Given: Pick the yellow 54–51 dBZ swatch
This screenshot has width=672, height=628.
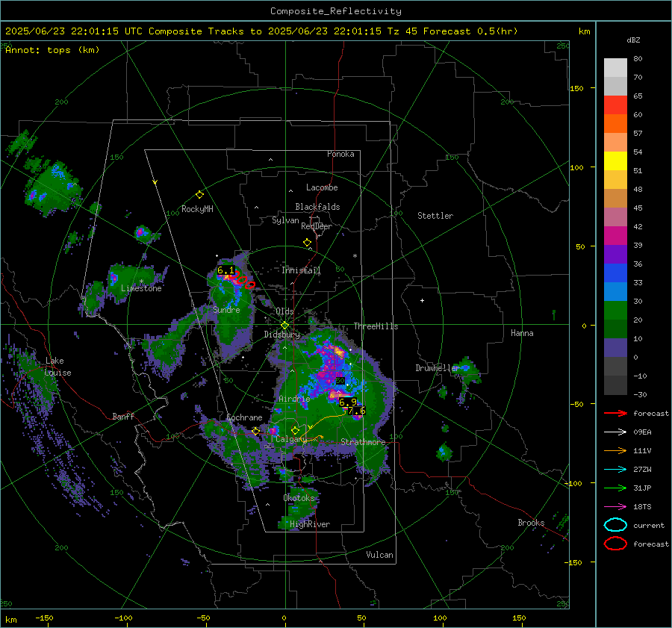Looking at the screenshot, I should tap(615, 161).
